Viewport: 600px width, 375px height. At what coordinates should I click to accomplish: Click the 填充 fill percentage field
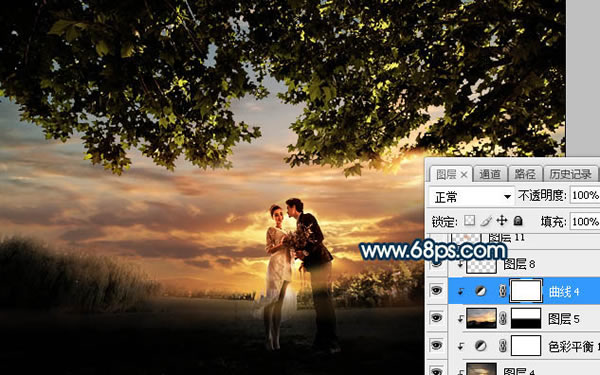(585, 221)
